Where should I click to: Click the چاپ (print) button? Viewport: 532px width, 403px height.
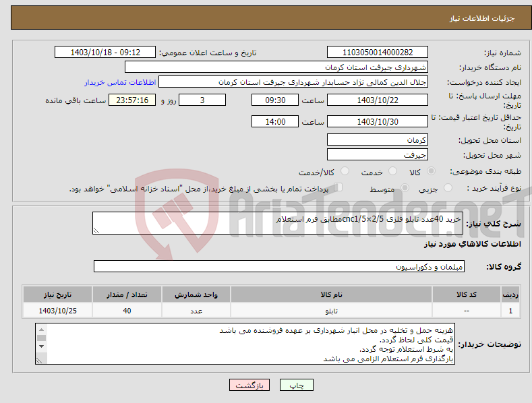pyautogui.click(x=296, y=385)
